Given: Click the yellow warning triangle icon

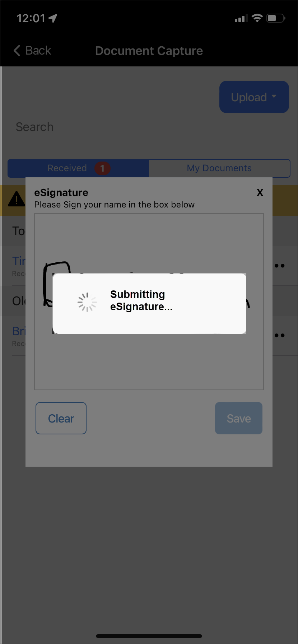Looking at the screenshot, I should pos(17,199).
